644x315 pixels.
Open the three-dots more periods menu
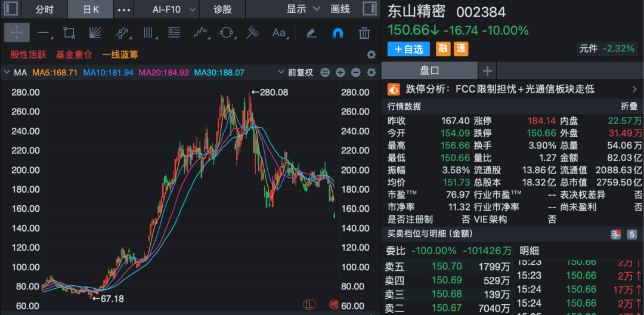(124, 10)
